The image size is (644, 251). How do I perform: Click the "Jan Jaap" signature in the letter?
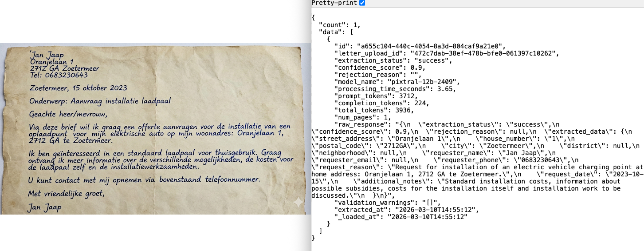pyautogui.click(x=44, y=207)
